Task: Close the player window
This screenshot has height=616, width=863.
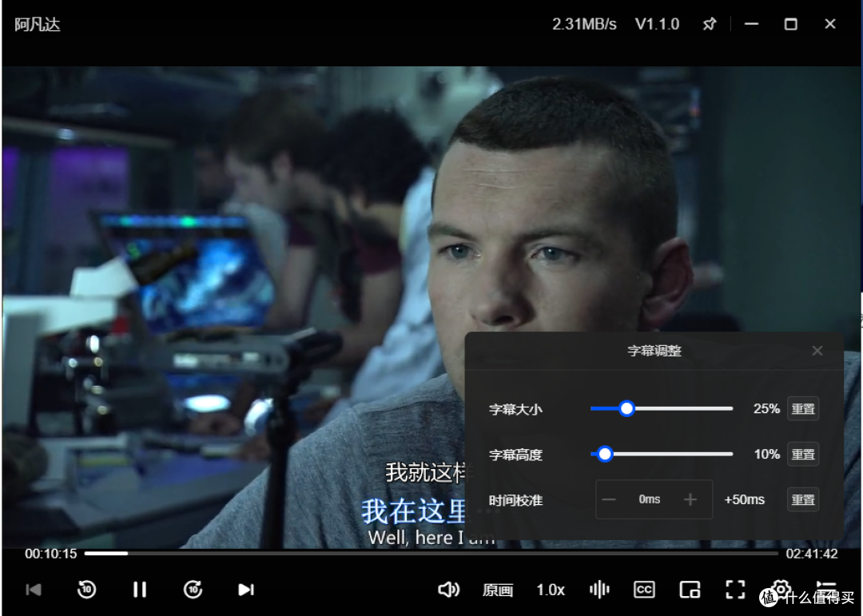Action: [830, 24]
